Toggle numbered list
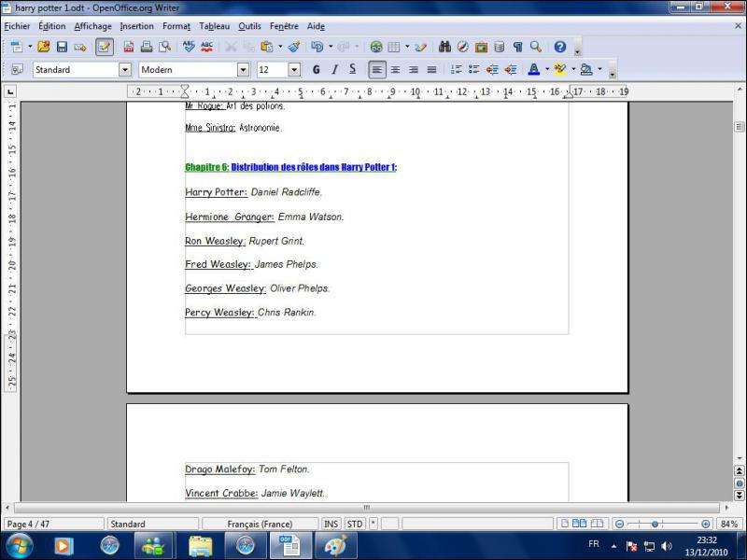This screenshot has width=747, height=560. 456,69
